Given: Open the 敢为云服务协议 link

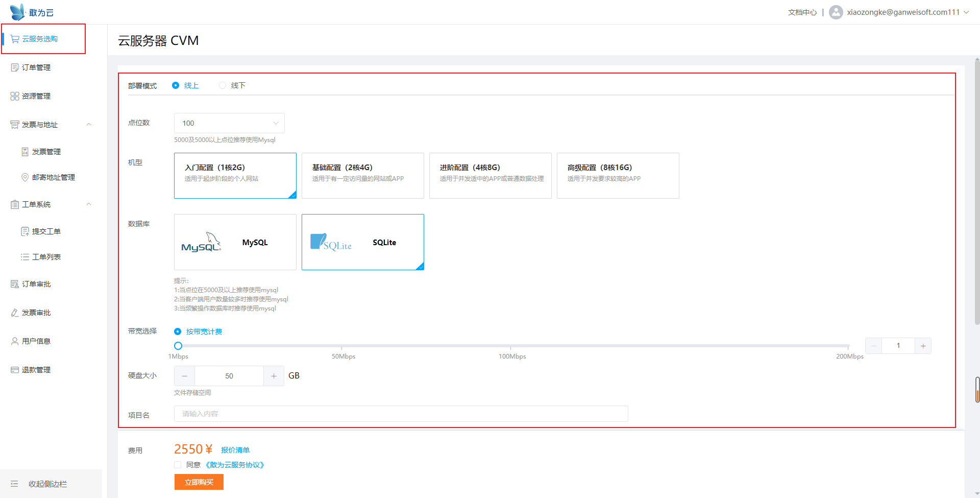Looking at the screenshot, I should click(x=235, y=465).
